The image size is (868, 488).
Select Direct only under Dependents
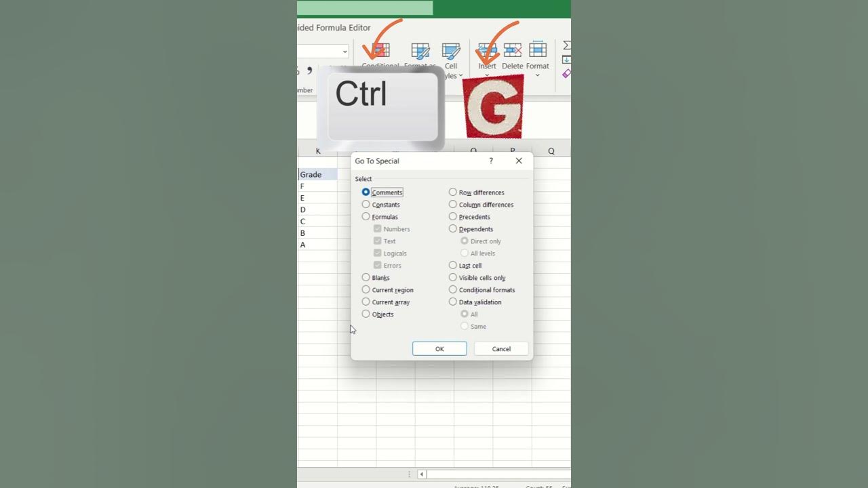click(x=465, y=241)
